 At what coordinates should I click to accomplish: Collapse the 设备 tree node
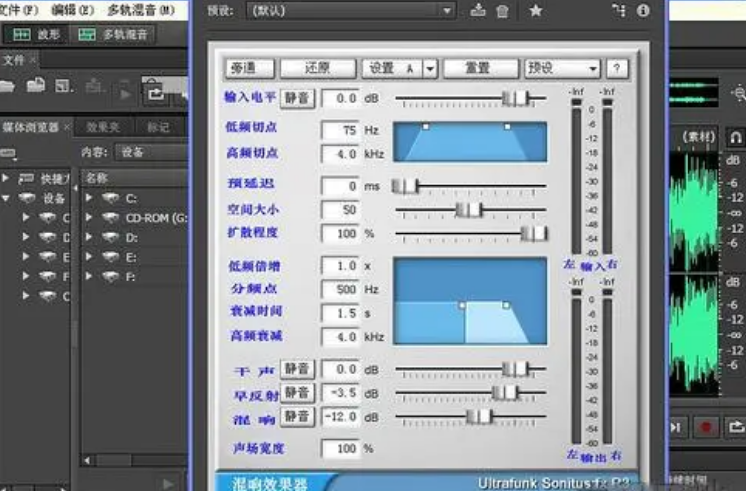point(6,198)
